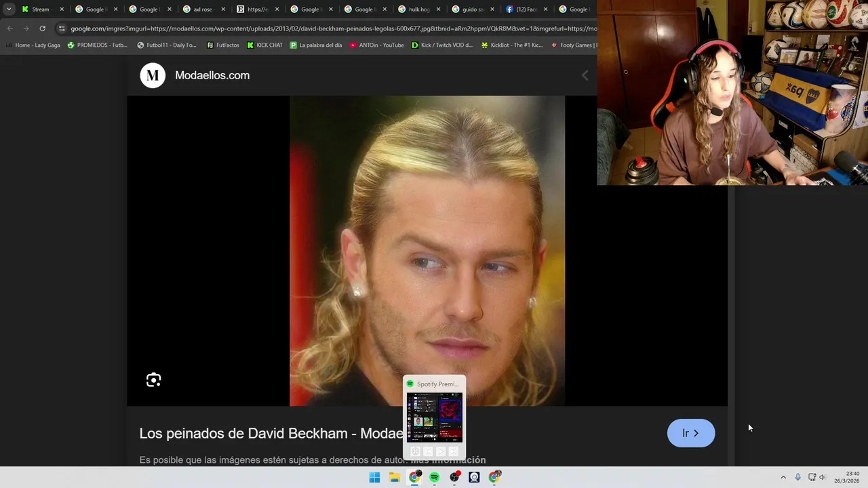868x488 pixels.
Task: Open the Modaellos.com source link
Action: point(212,75)
